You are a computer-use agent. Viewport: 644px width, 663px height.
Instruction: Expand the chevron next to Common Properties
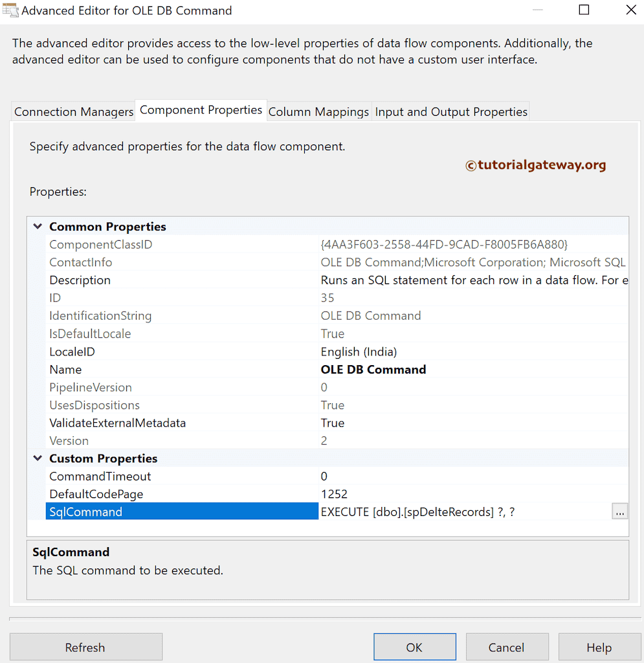click(x=37, y=227)
